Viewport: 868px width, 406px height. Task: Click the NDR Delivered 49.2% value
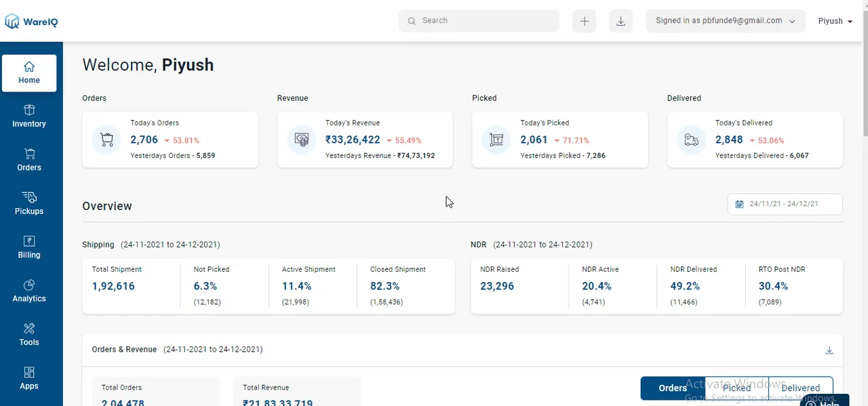click(x=685, y=286)
